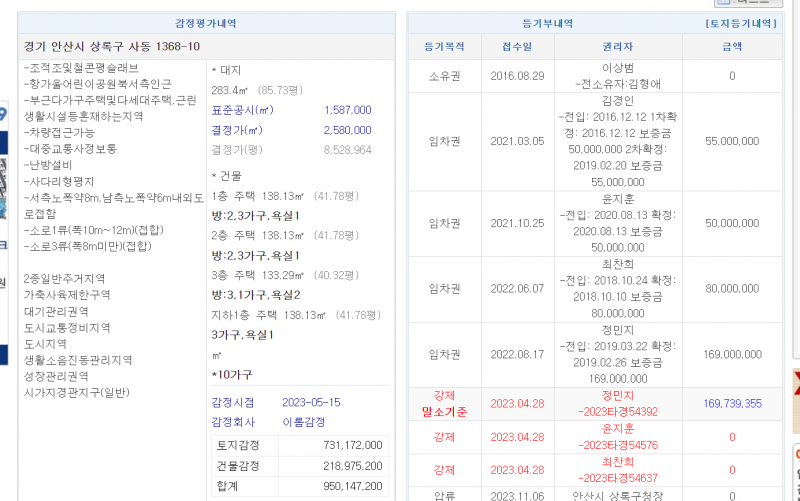The width and height of the screenshot is (800, 501).
Task: Click the appraisal date 2023-05-15
Action: click(311, 401)
